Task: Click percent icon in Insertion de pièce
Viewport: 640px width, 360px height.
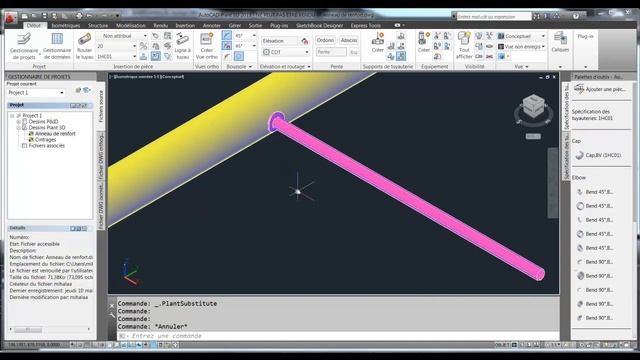Action: (x=144, y=46)
